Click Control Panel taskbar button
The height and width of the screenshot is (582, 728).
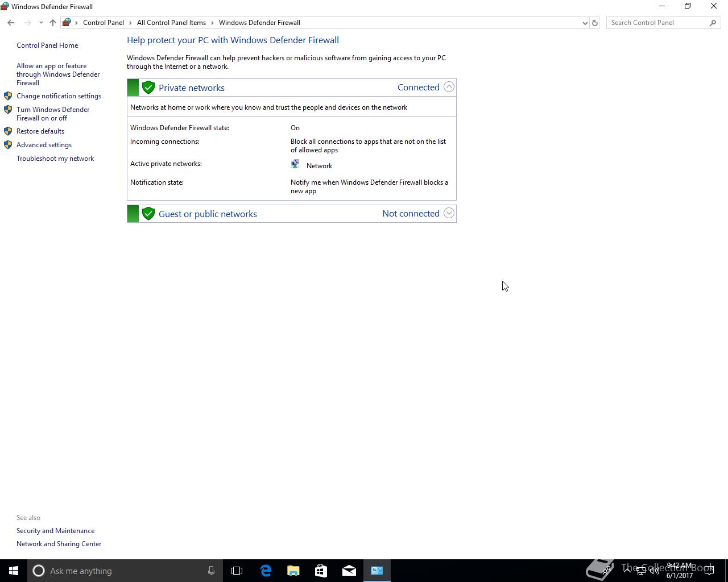coord(377,571)
